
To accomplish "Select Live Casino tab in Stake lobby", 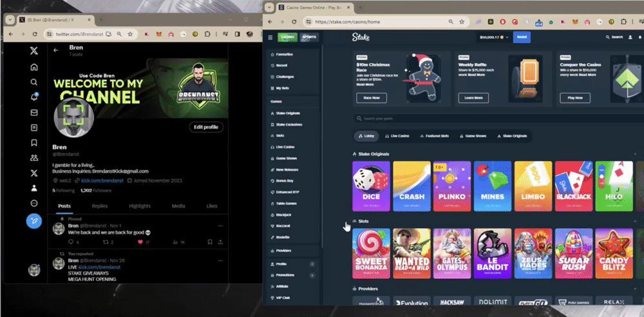I will tap(397, 136).
